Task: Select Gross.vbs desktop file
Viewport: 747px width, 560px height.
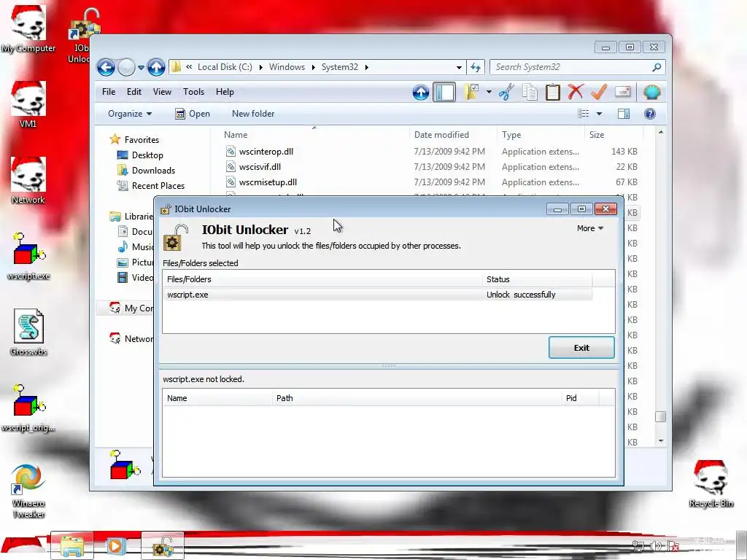Action: click(28, 332)
